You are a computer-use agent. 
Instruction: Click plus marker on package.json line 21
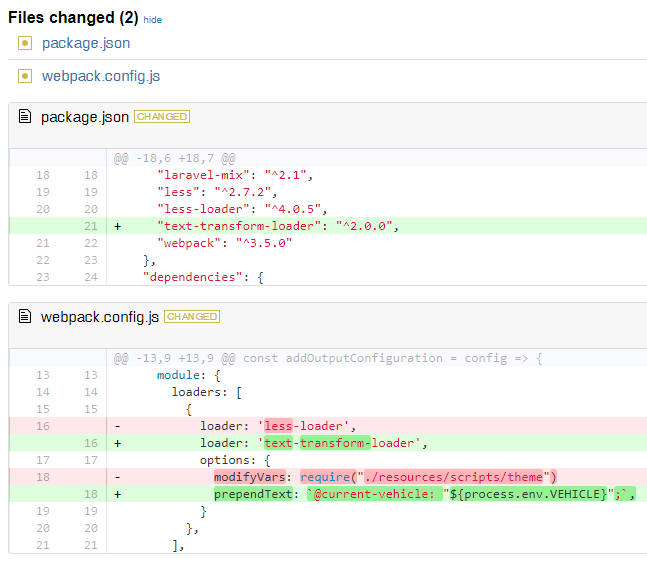(118, 226)
